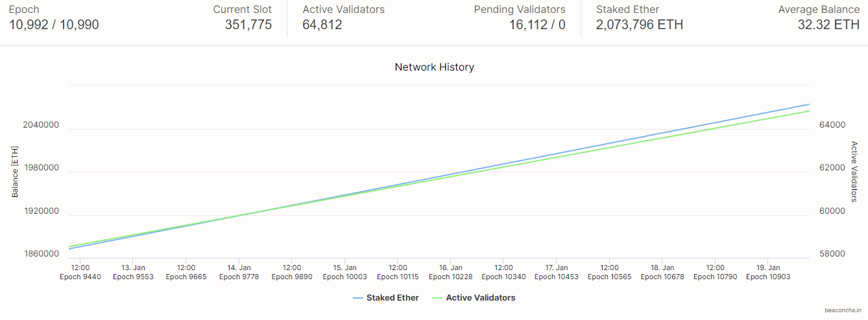Select the active validators count 64,812
The width and height of the screenshot is (868, 320).
pos(322,25)
